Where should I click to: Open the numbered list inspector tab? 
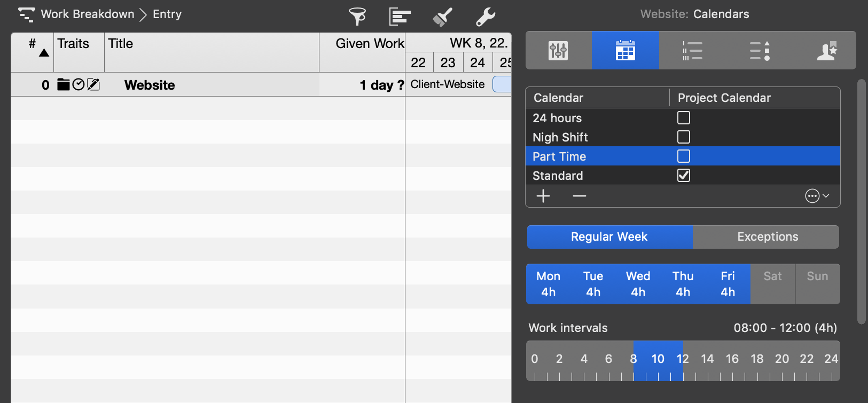(692, 51)
